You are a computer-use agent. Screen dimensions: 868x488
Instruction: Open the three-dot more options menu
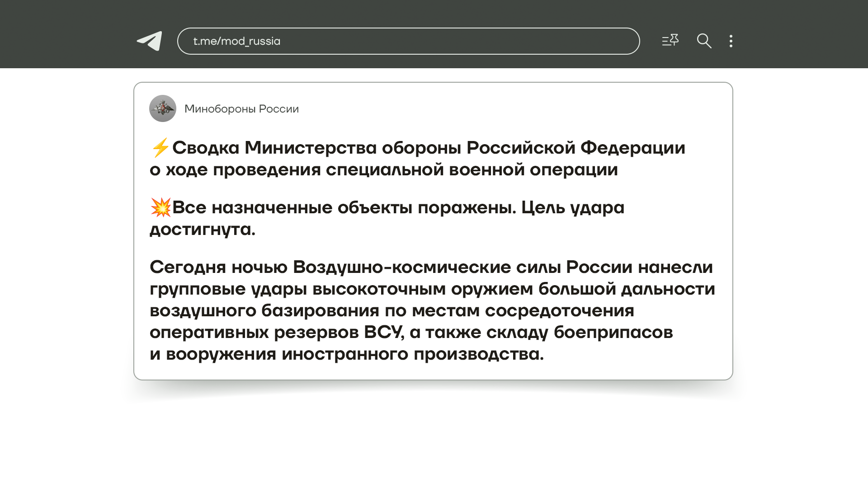(731, 41)
